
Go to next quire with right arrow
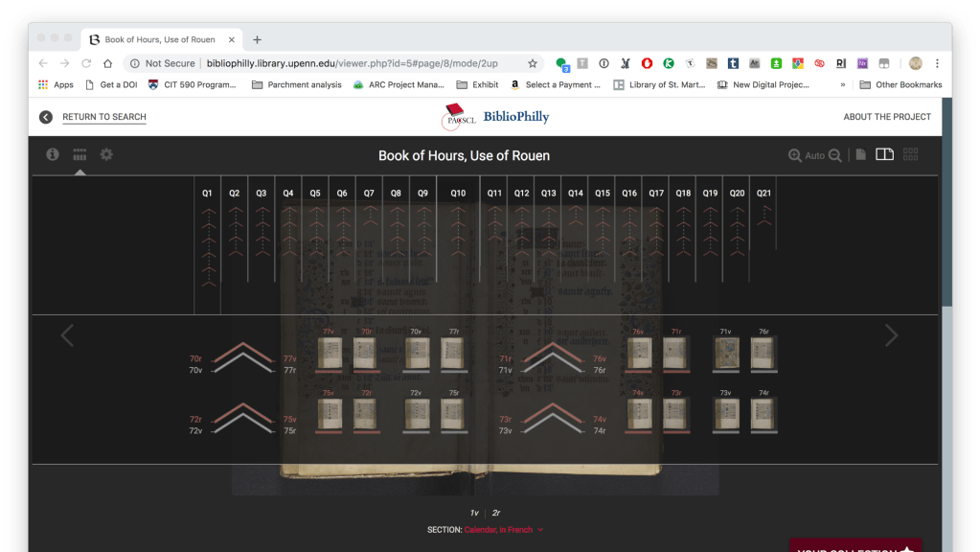pos(891,335)
